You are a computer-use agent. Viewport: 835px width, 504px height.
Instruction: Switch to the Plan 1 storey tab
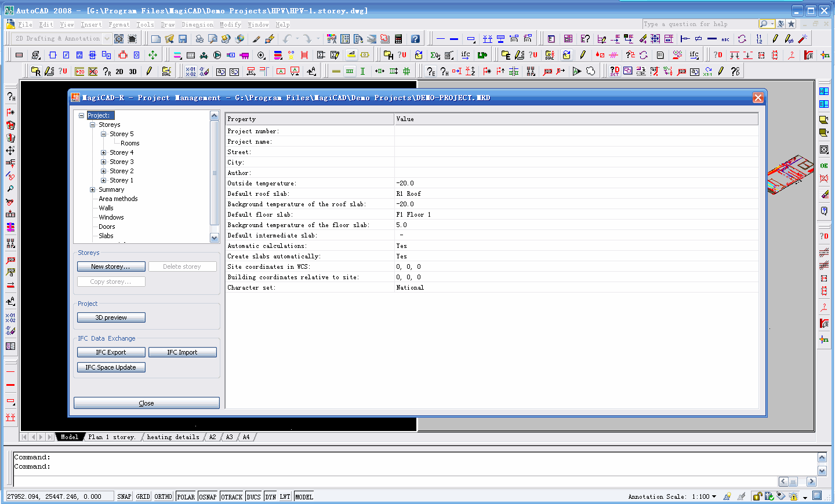click(112, 437)
